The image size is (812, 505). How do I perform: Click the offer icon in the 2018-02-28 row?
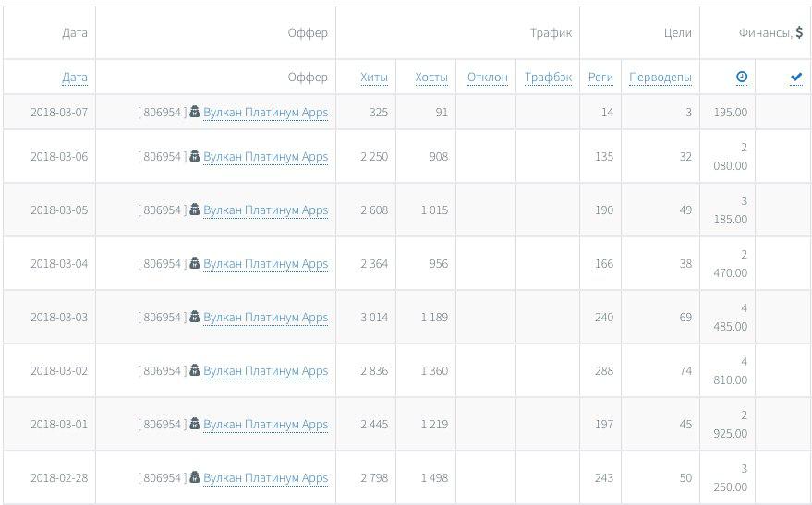pos(194,476)
